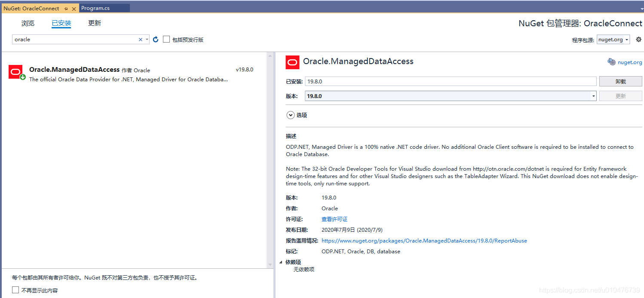
Task: Switch to the Installed tab
Action: (61, 23)
